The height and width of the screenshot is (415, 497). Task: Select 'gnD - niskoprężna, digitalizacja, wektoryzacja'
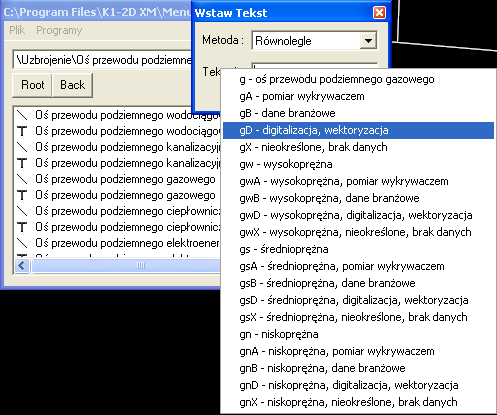click(358, 385)
